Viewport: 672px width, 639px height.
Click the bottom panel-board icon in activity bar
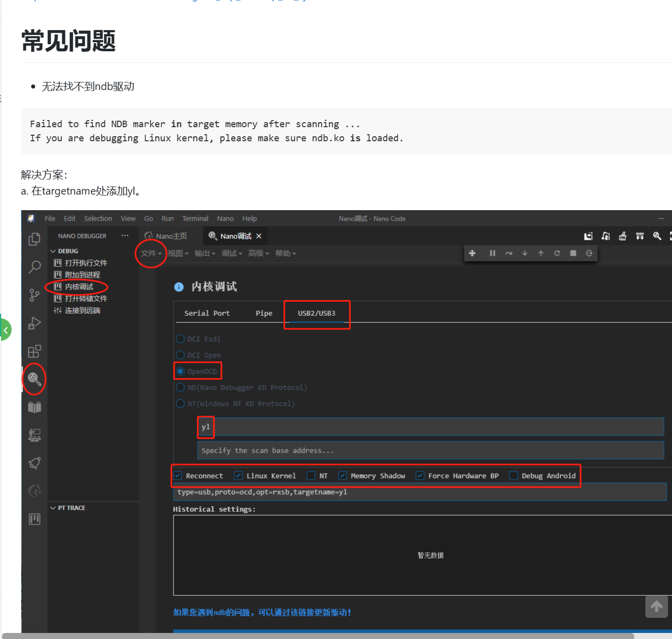34,519
